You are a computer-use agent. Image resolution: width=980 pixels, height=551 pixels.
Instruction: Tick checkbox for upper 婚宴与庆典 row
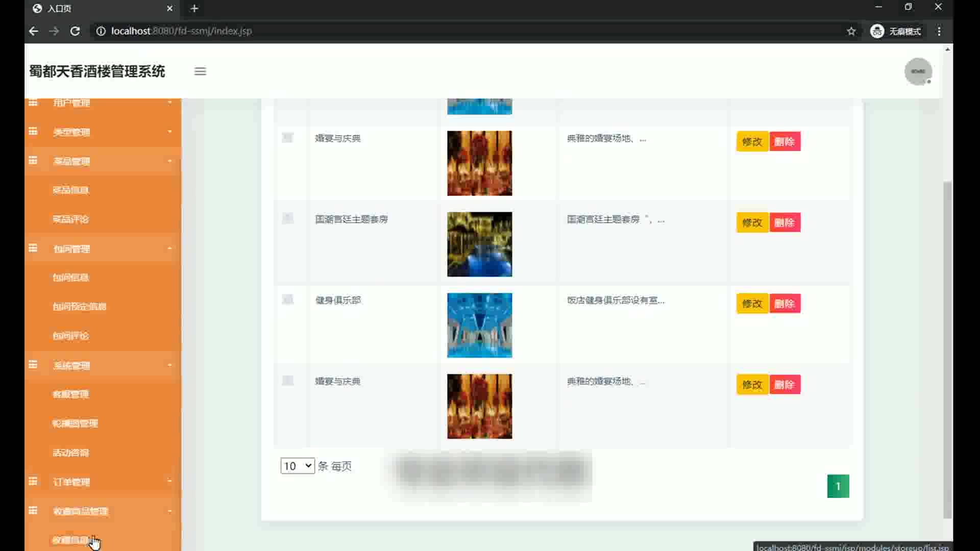[x=288, y=138]
